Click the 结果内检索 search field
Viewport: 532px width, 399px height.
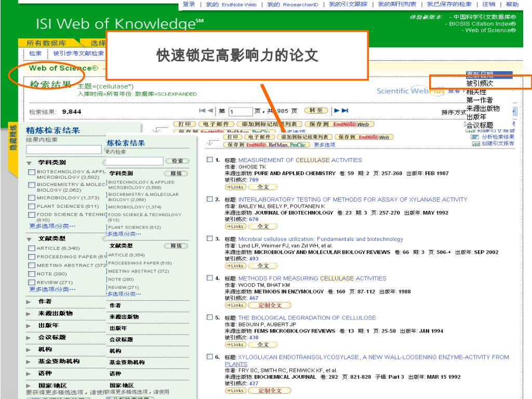tap(64, 149)
